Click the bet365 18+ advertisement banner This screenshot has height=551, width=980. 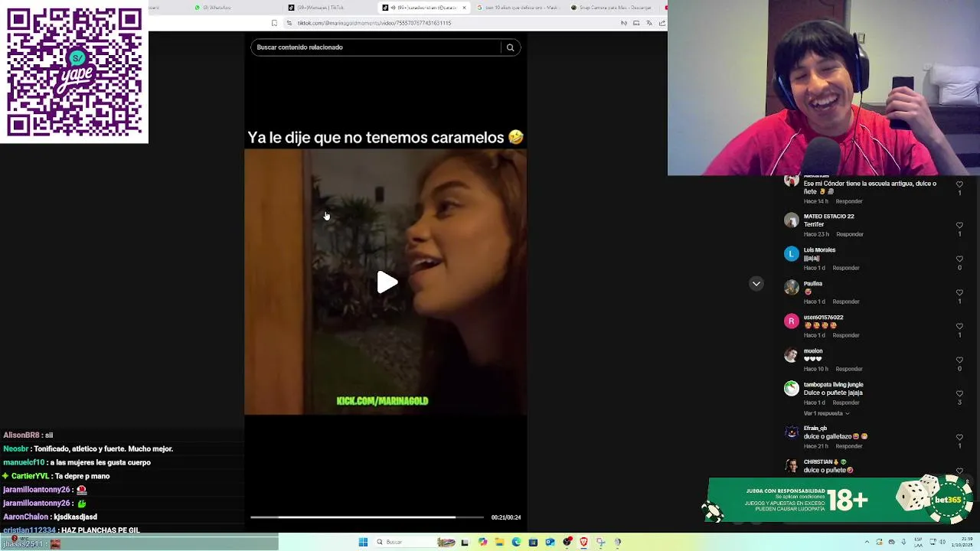click(840, 500)
